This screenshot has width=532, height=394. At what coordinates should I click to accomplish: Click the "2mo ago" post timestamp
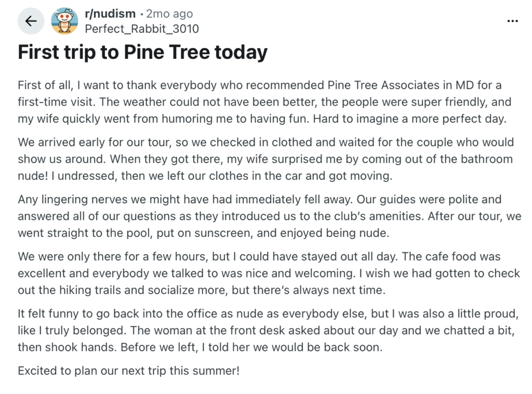click(x=169, y=14)
